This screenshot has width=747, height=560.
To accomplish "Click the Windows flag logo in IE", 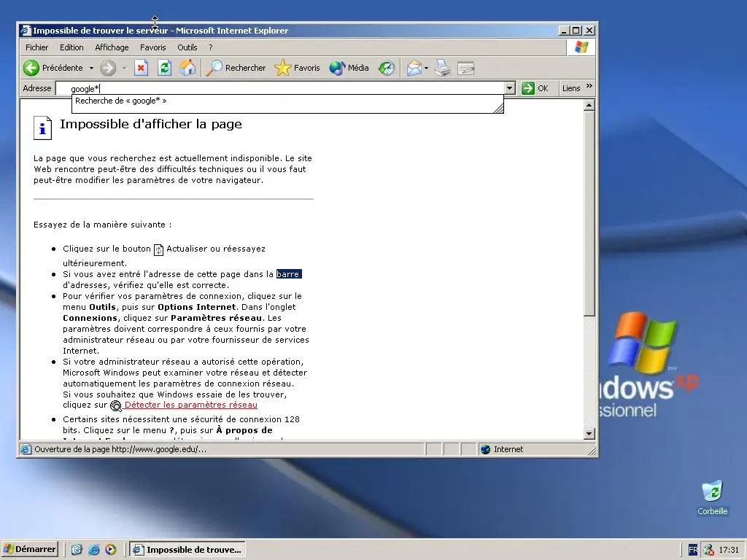I will [581, 47].
